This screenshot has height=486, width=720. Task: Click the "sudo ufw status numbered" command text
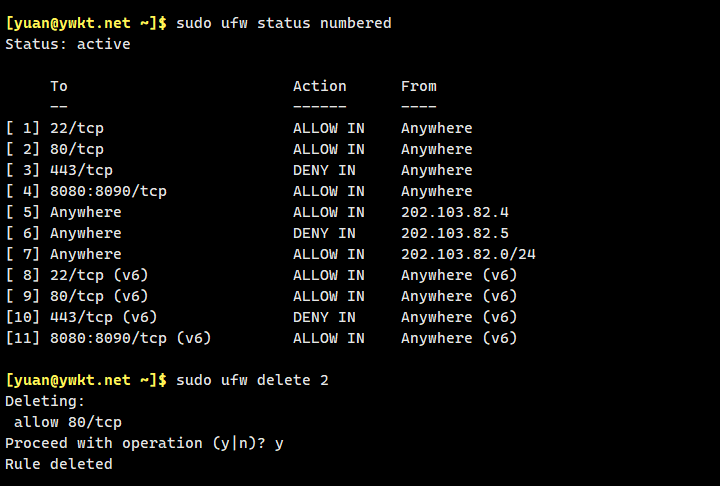pos(283,23)
